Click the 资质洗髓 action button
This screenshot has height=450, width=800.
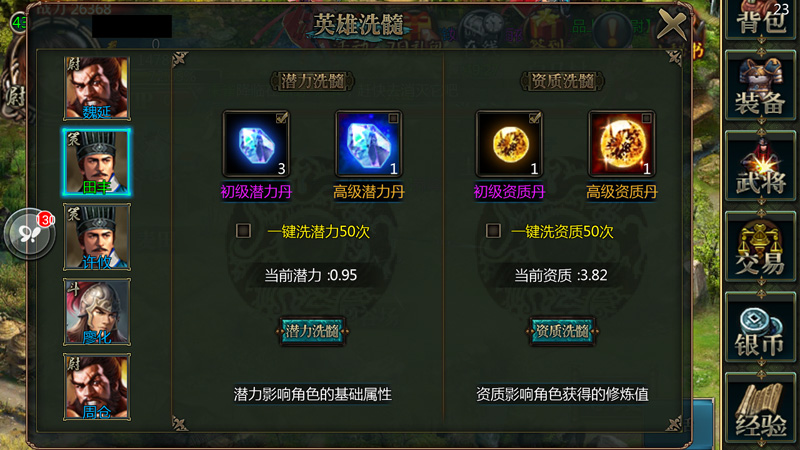pyautogui.click(x=562, y=331)
